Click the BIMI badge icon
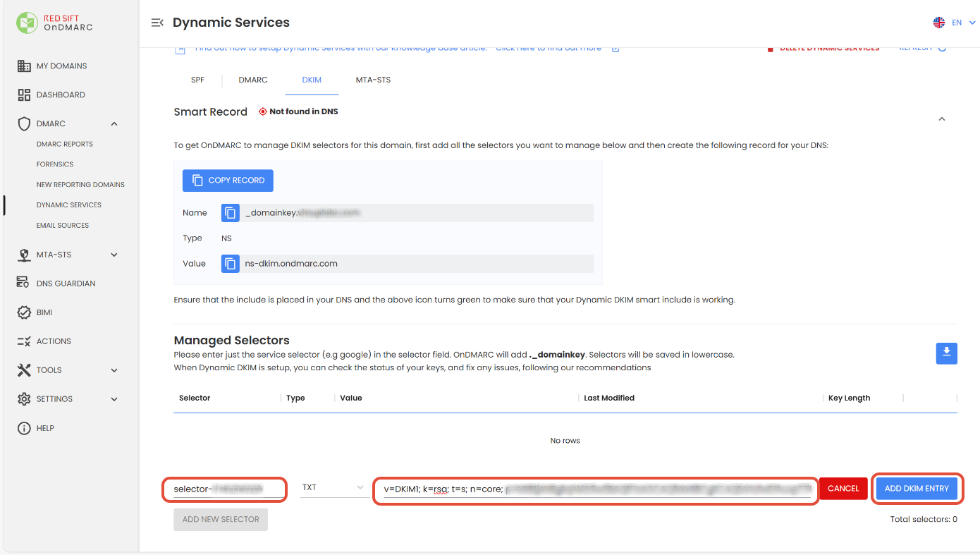The height and width of the screenshot is (555, 980). (x=24, y=312)
